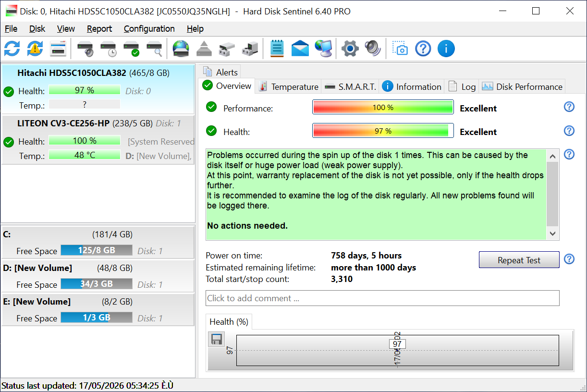This screenshot has width=587, height=392.
Task: Click the comment input field
Action: [x=382, y=298]
